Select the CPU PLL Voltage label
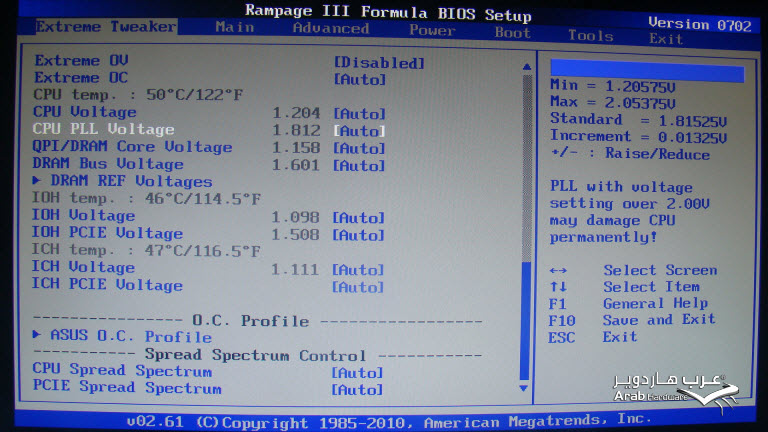The image size is (768, 432). (x=103, y=129)
